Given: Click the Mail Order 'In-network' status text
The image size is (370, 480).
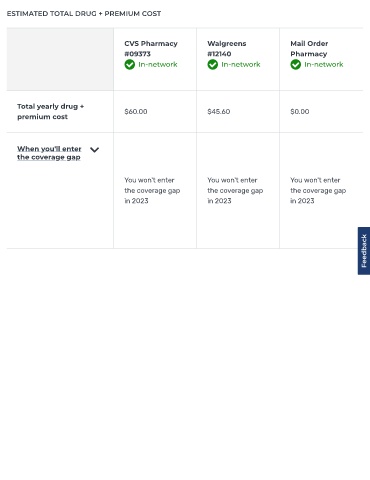Looking at the screenshot, I should (x=324, y=64).
